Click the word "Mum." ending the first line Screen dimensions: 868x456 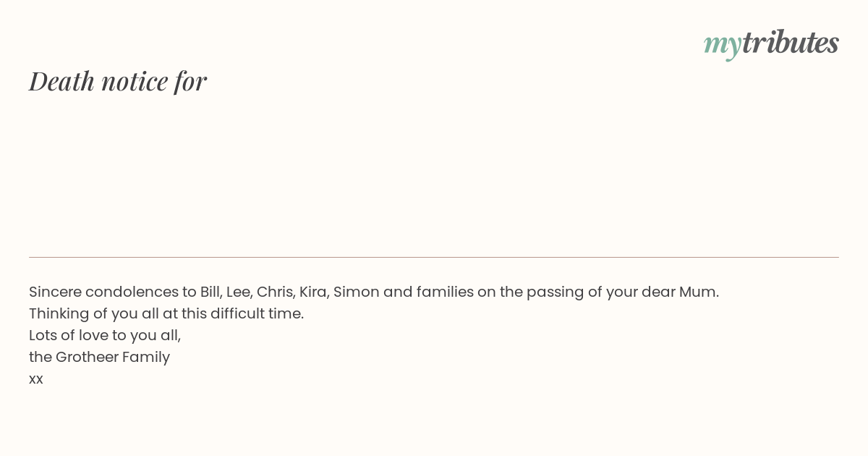coord(699,292)
